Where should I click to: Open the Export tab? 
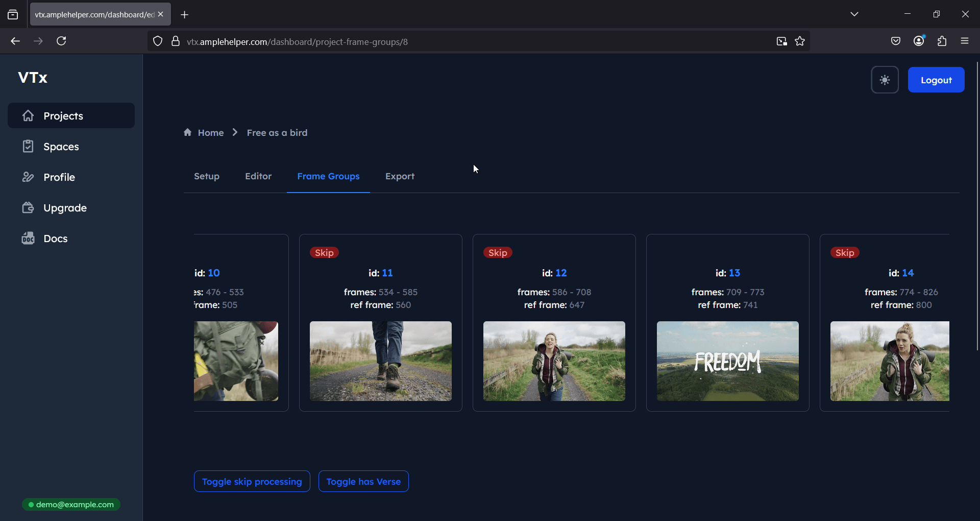tap(400, 176)
